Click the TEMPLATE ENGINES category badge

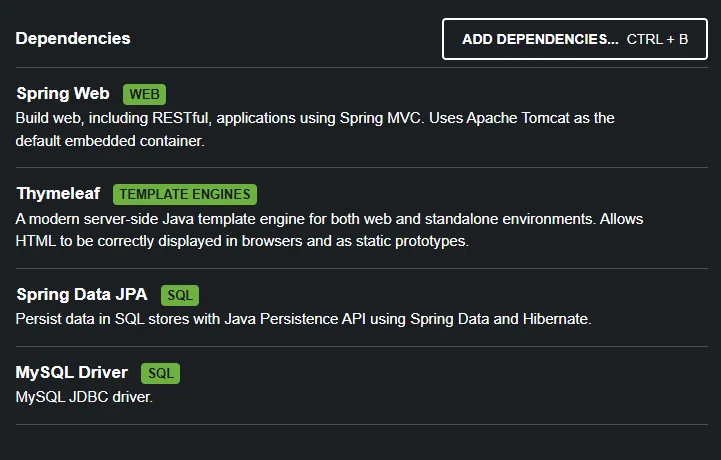(185, 194)
